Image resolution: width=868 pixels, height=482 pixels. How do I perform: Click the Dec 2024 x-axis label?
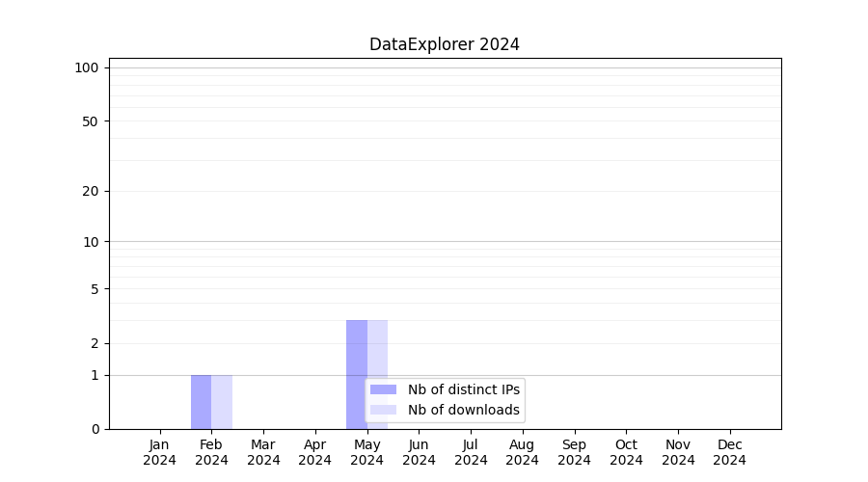coord(729,452)
